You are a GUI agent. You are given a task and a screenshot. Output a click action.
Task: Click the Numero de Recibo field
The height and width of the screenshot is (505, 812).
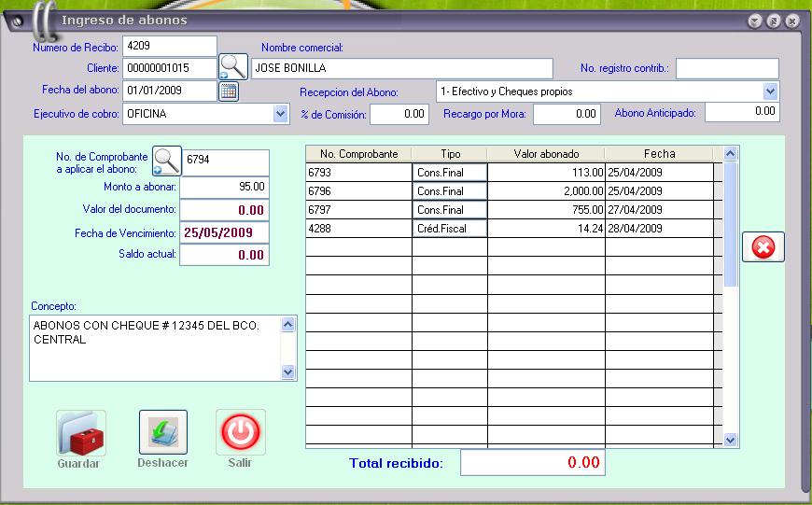(170, 46)
